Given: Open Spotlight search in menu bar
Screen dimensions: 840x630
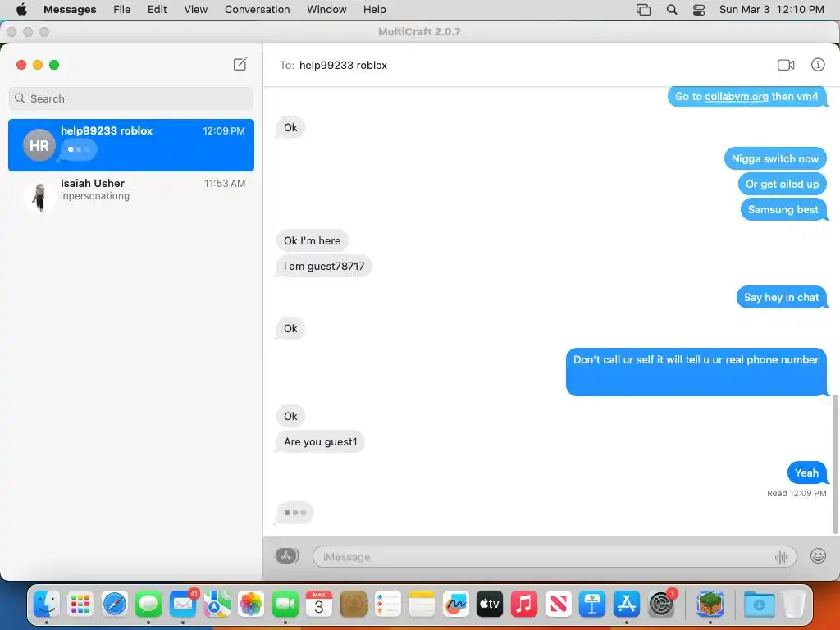Looking at the screenshot, I should click(x=671, y=9).
